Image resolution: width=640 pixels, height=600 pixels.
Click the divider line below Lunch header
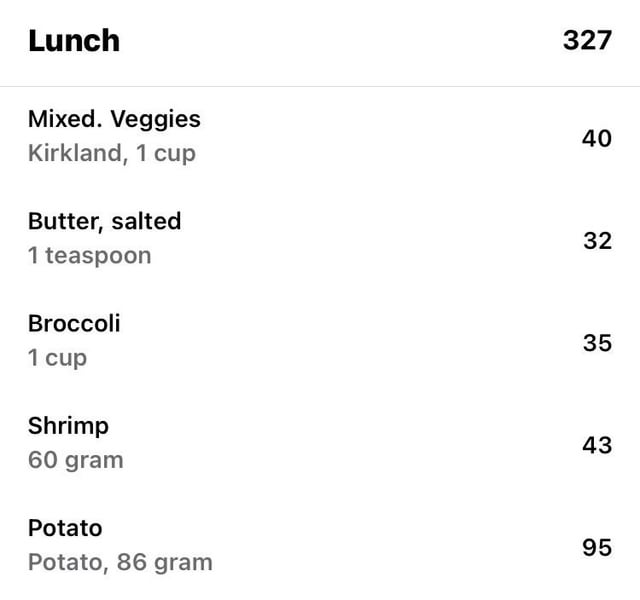(x=320, y=87)
